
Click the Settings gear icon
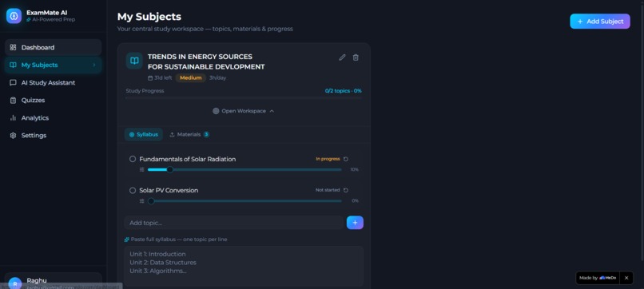coord(13,136)
